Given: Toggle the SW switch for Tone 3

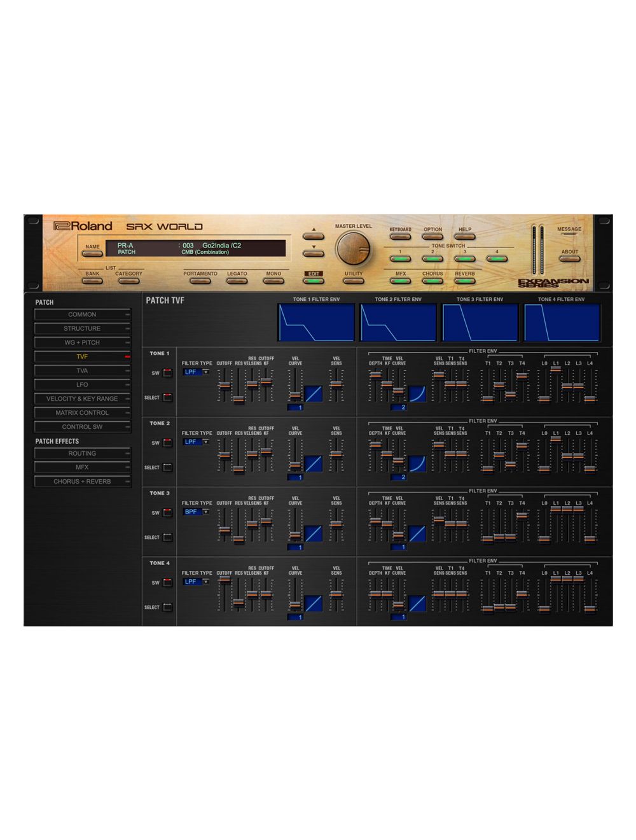Looking at the screenshot, I should coord(167,512).
